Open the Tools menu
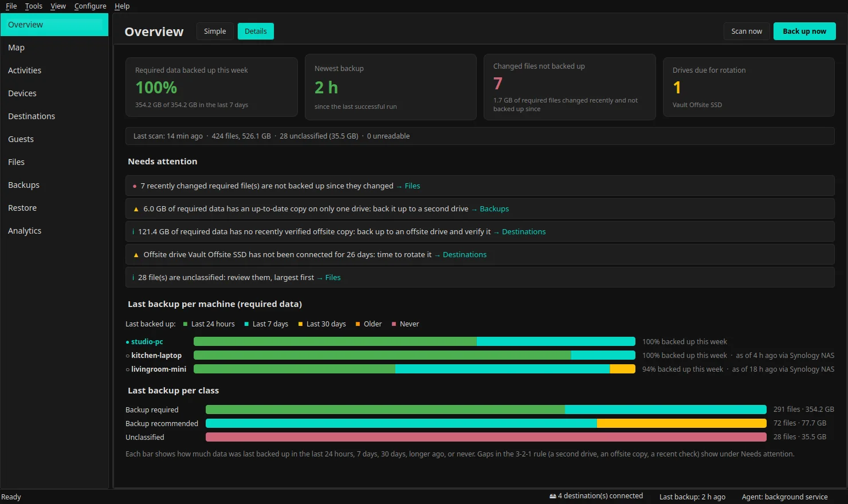The width and height of the screenshot is (848, 504). click(34, 6)
